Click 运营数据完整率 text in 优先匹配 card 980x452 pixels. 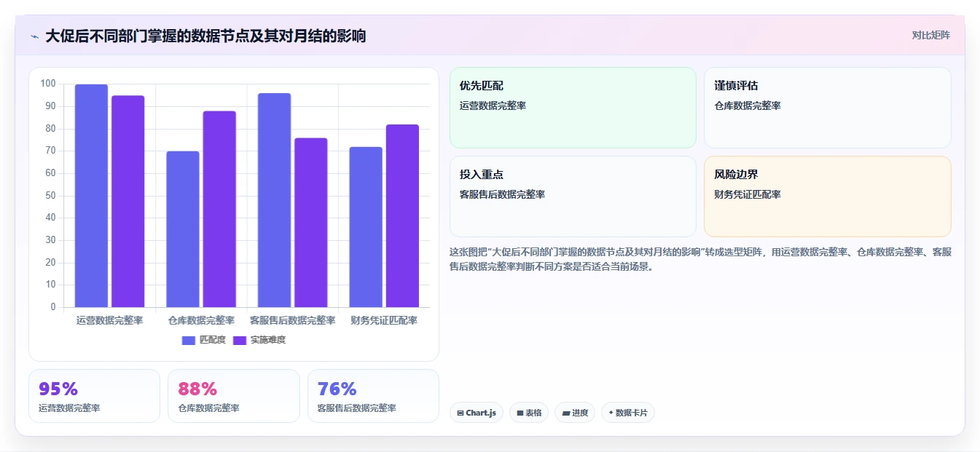coord(493,106)
